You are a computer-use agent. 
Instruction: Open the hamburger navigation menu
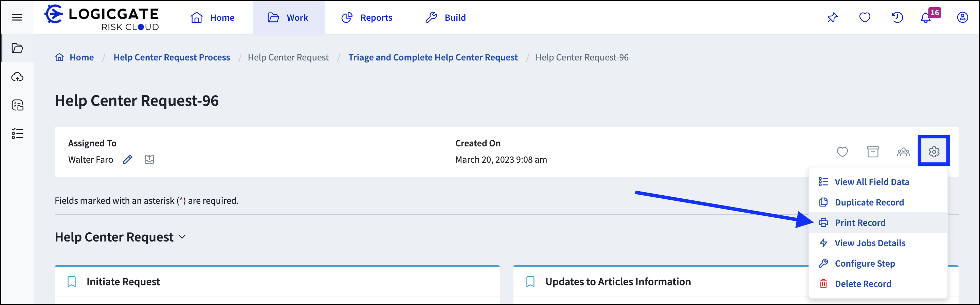pyautogui.click(x=17, y=18)
